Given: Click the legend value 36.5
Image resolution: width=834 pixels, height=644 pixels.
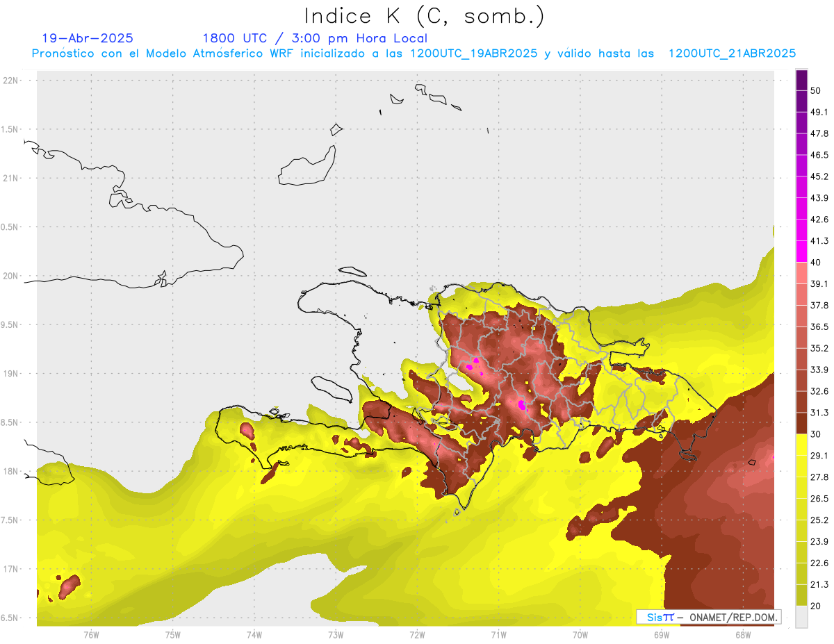Looking at the screenshot, I should (x=819, y=327).
